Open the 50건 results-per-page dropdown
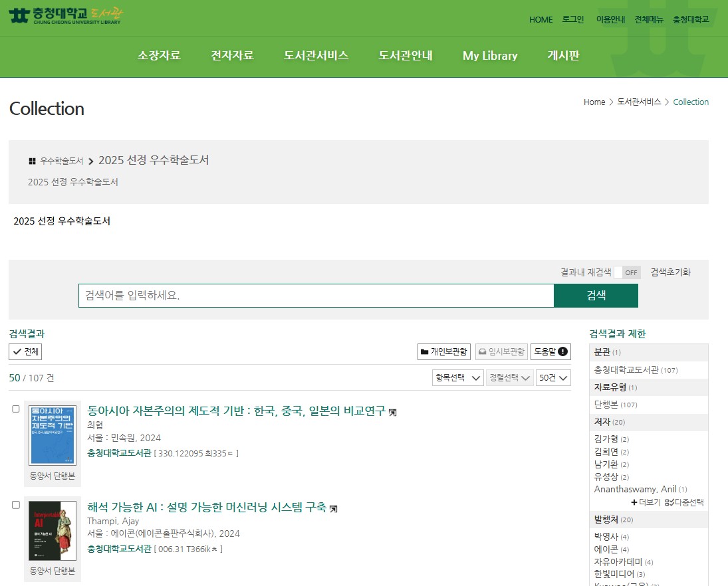728x586 pixels. 553,377
